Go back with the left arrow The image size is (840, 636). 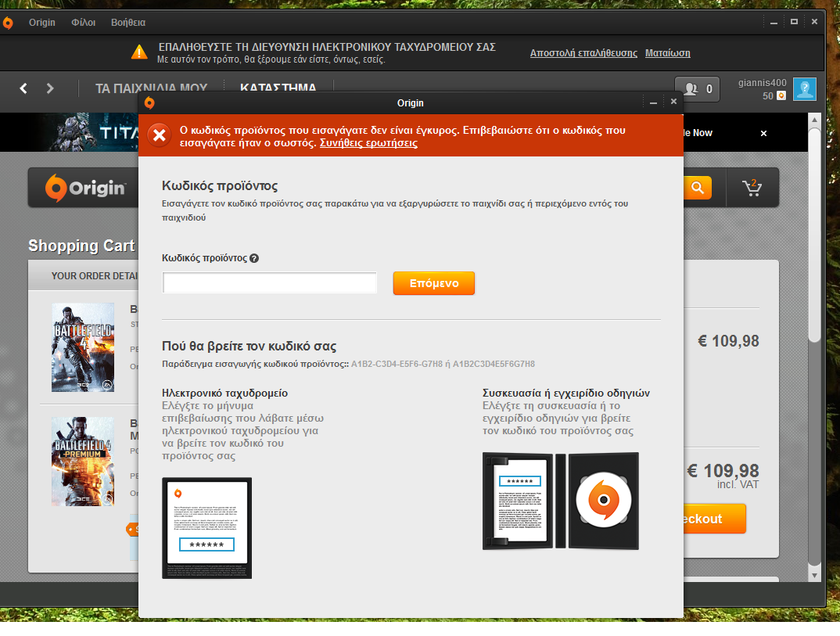[x=23, y=88]
